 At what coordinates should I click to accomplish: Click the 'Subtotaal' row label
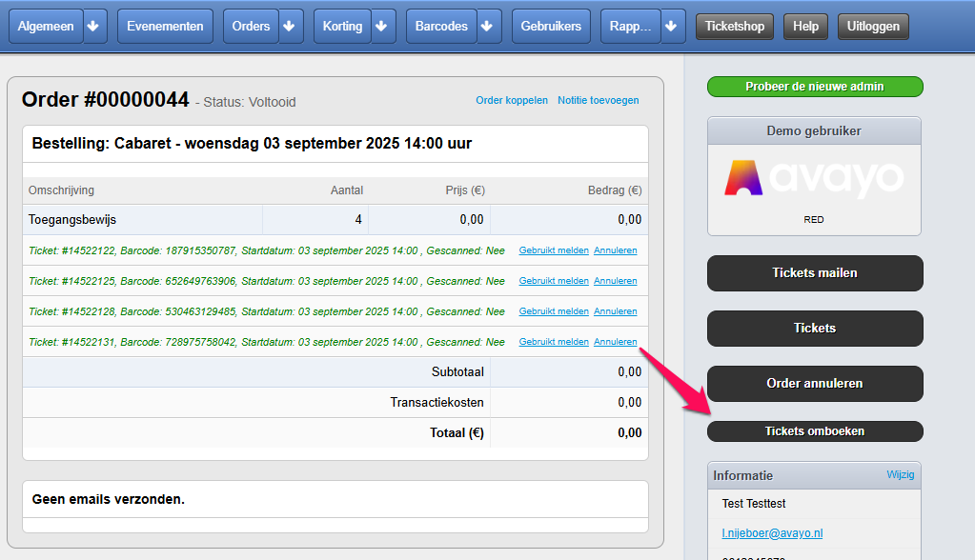tap(457, 371)
